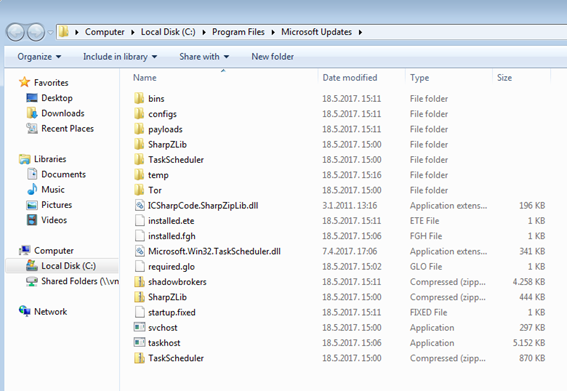Image resolution: width=567 pixels, height=391 pixels.
Task: Select the installed.ete file icon
Action: [x=139, y=221]
